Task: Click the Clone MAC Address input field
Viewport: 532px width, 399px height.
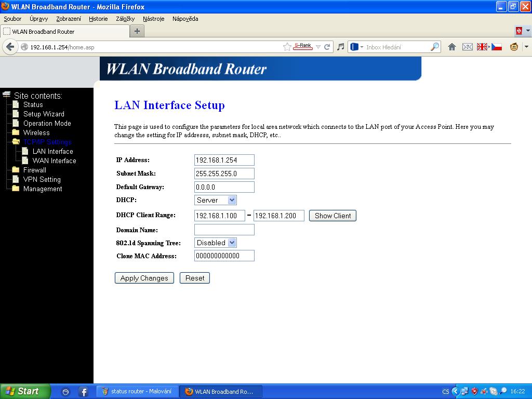Action: click(x=224, y=256)
